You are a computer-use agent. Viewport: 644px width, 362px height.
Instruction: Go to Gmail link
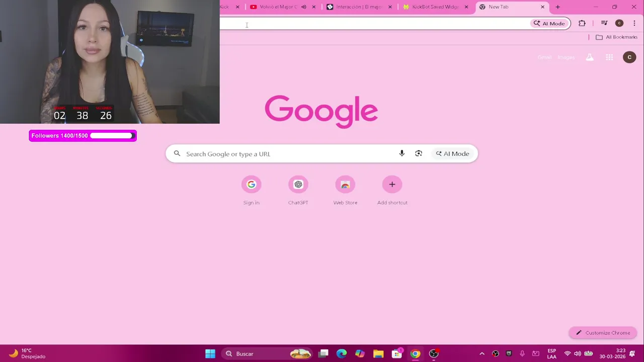pos(544,57)
